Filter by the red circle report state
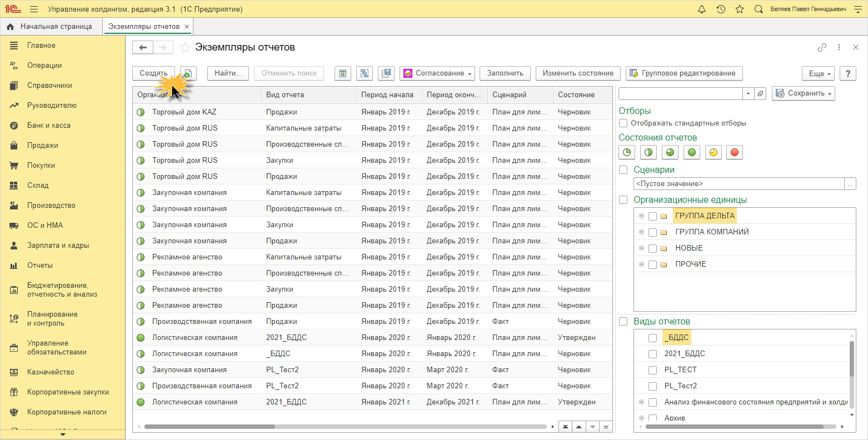 735,152
